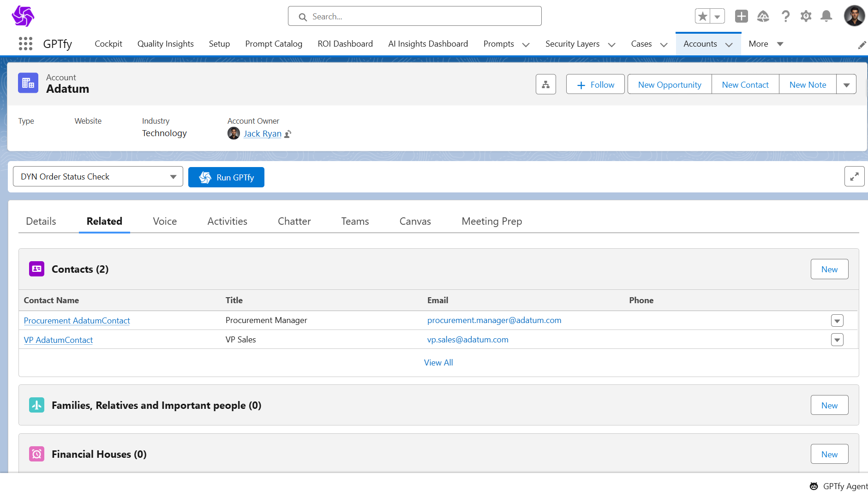Image resolution: width=868 pixels, height=497 pixels.
Task: Open the Setup gear icon
Action: tap(806, 16)
